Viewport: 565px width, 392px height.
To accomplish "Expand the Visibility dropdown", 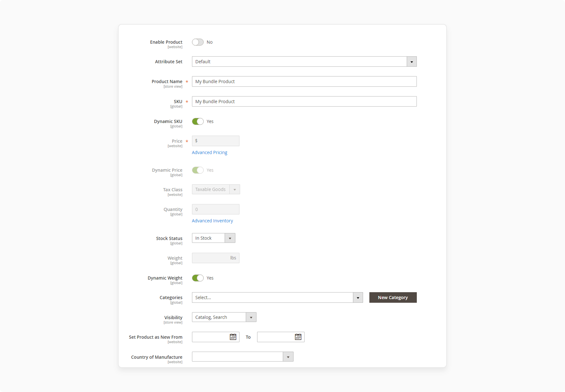I will pos(224,317).
